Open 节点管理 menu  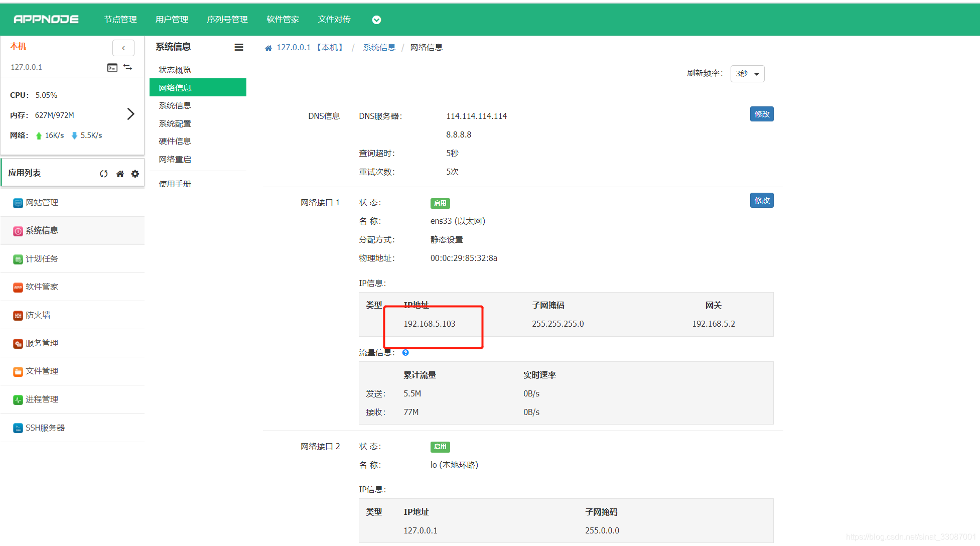click(x=120, y=19)
